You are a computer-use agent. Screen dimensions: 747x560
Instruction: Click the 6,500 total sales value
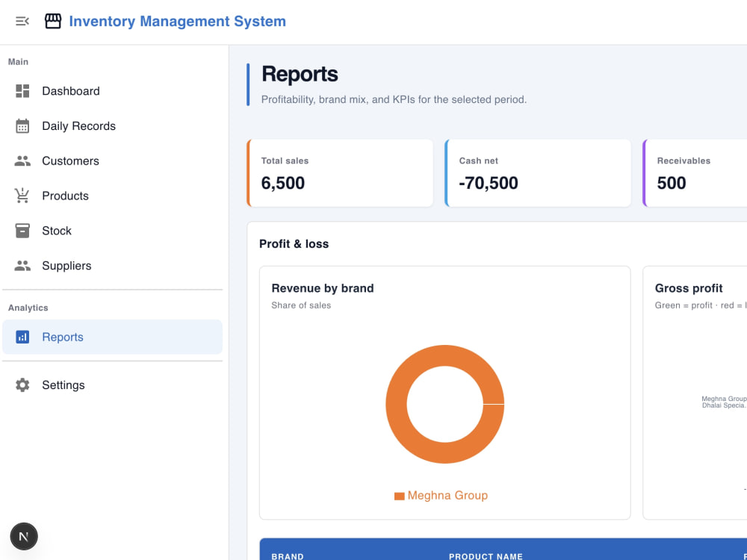[283, 183]
